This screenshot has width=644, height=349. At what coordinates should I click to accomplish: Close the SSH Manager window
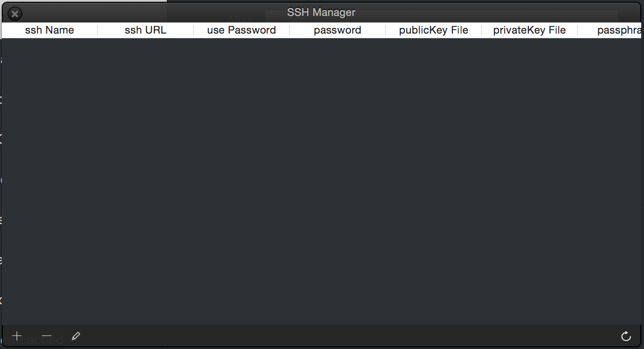15,14
